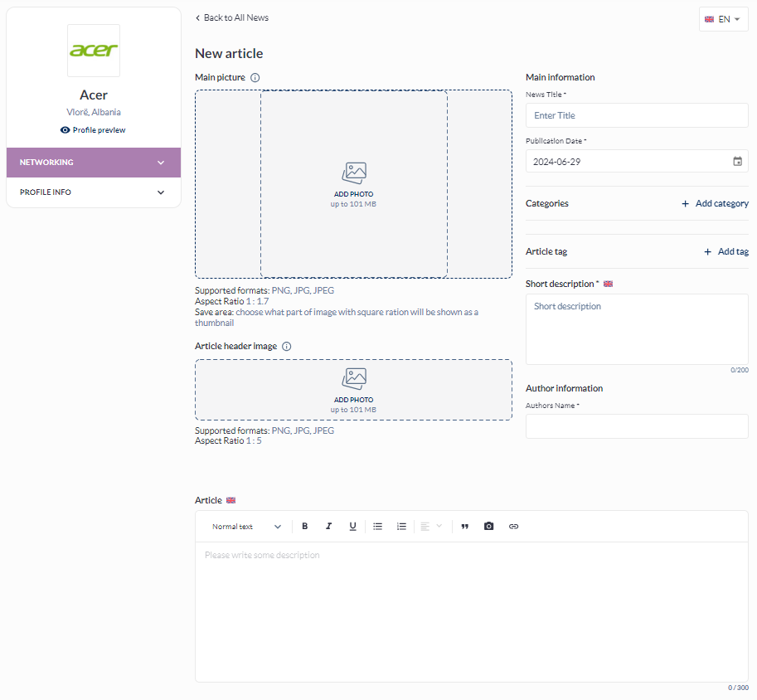Screen dimensions: 757x700
Task: Toggle italic formatting in article editor
Action: click(x=328, y=527)
